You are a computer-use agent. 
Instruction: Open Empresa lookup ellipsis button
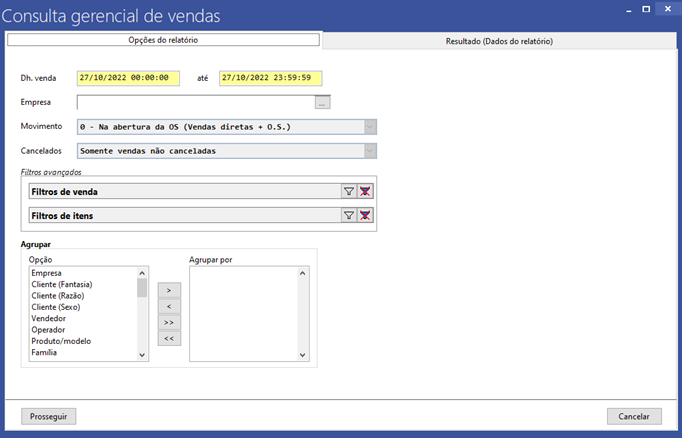(x=322, y=102)
